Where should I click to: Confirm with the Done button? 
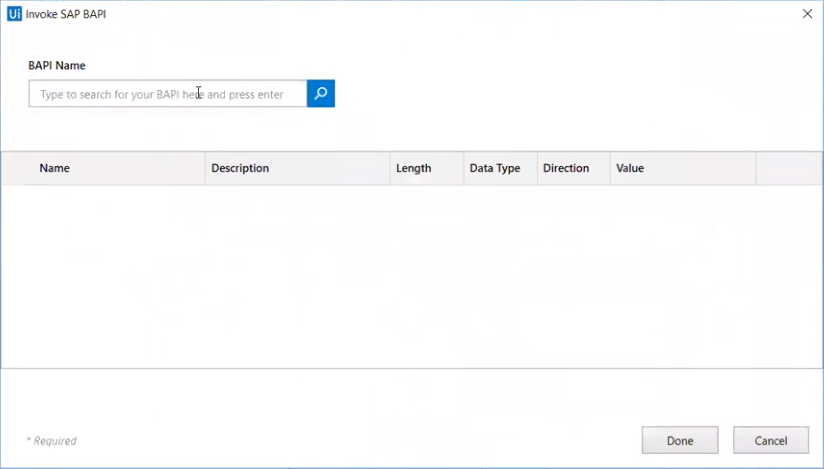(x=679, y=440)
